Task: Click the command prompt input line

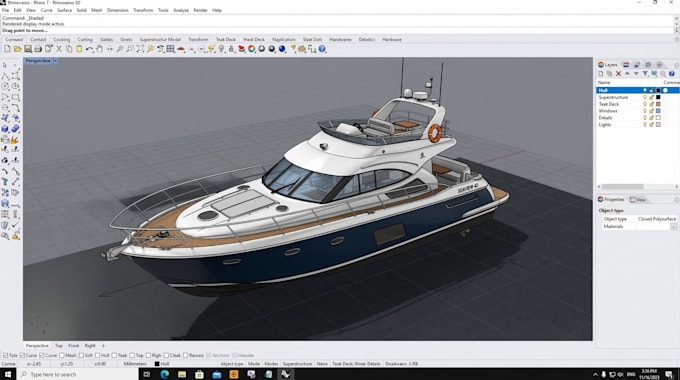Action: 337,31
